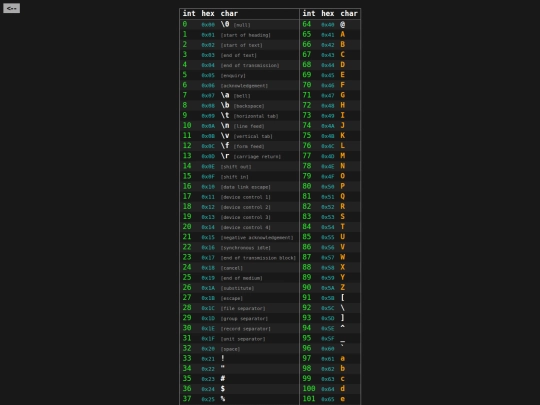Click the '[shift out]' description

click(x=236, y=167)
